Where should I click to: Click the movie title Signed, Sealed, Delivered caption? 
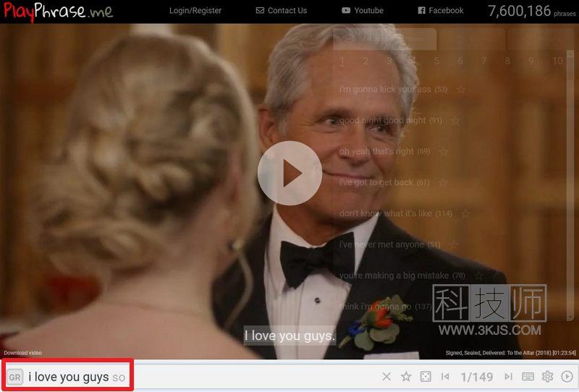(x=511, y=353)
